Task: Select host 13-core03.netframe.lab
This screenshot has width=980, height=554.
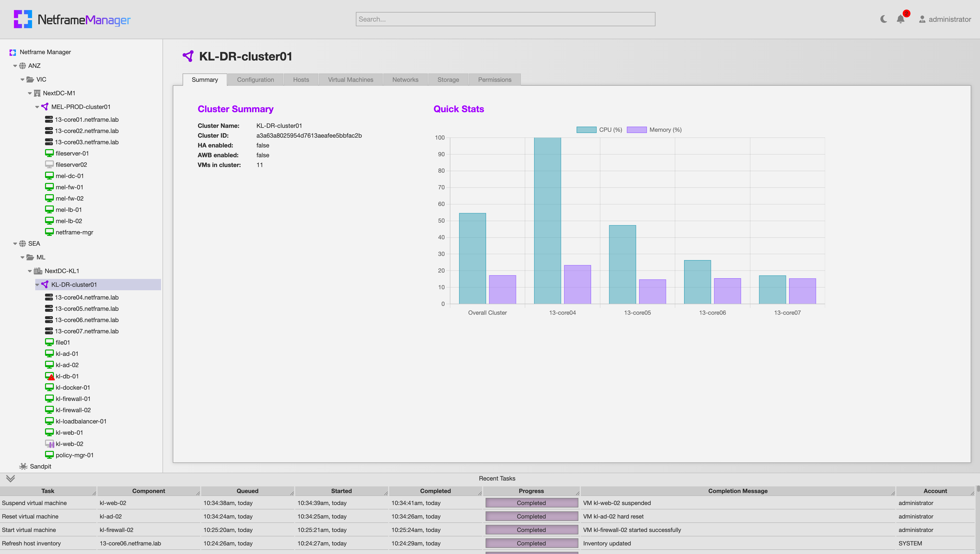Action: click(x=87, y=142)
